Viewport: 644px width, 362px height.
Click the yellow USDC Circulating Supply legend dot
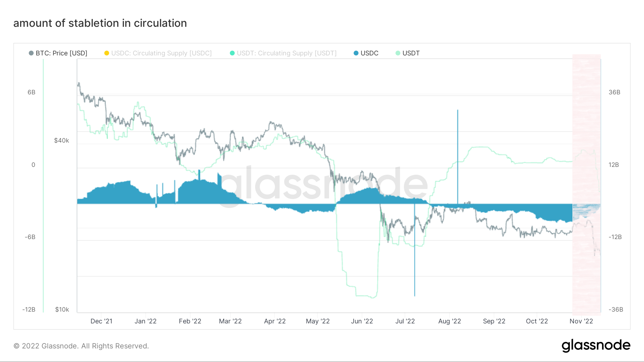tap(107, 53)
